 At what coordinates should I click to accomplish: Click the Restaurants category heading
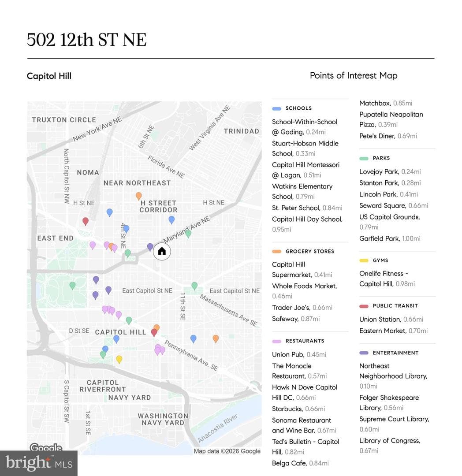[x=305, y=341]
